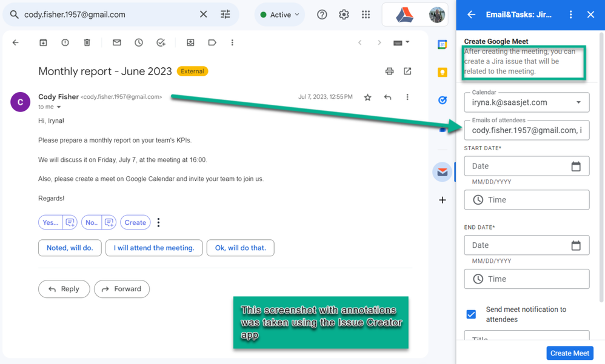Open email in new window
605x364 pixels.
[407, 71]
